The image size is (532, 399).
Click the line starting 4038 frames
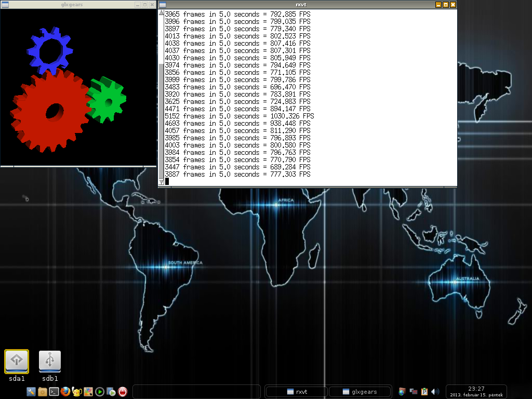click(x=237, y=43)
